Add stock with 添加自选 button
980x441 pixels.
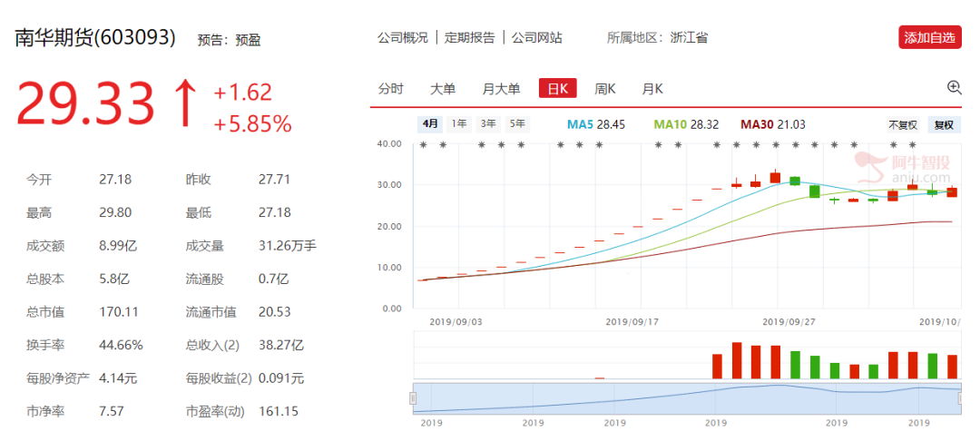(929, 37)
